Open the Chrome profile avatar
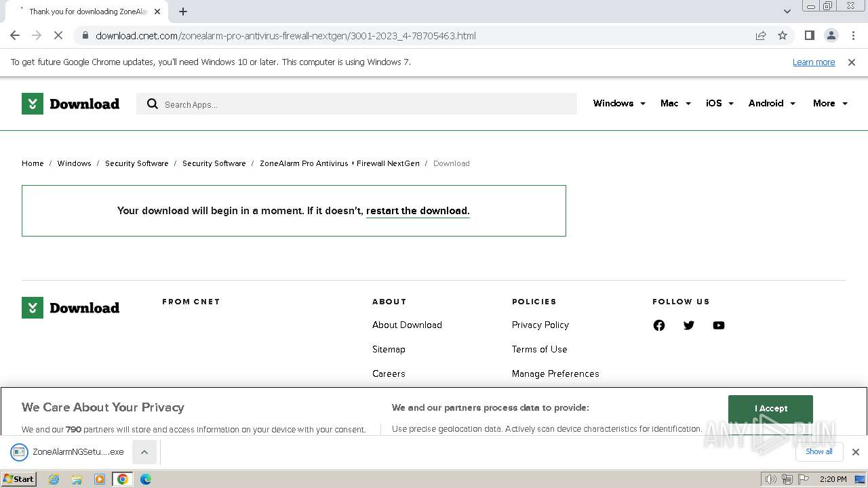The width and height of the screenshot is (868, 488). (x=831, y=35)
